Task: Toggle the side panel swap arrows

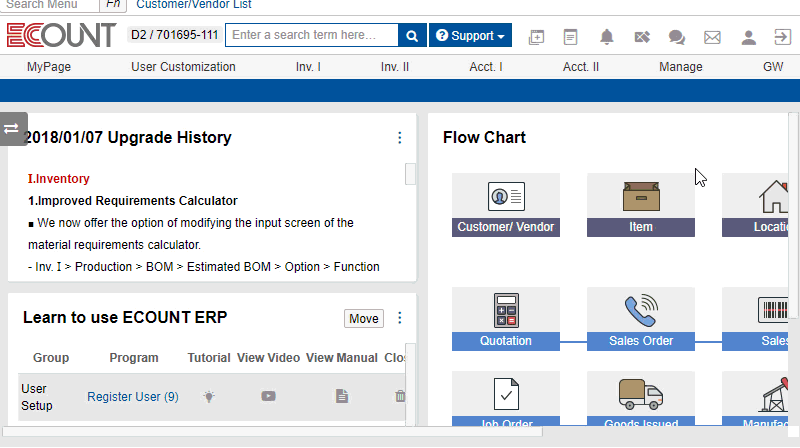Action: [x=12, y=129]
